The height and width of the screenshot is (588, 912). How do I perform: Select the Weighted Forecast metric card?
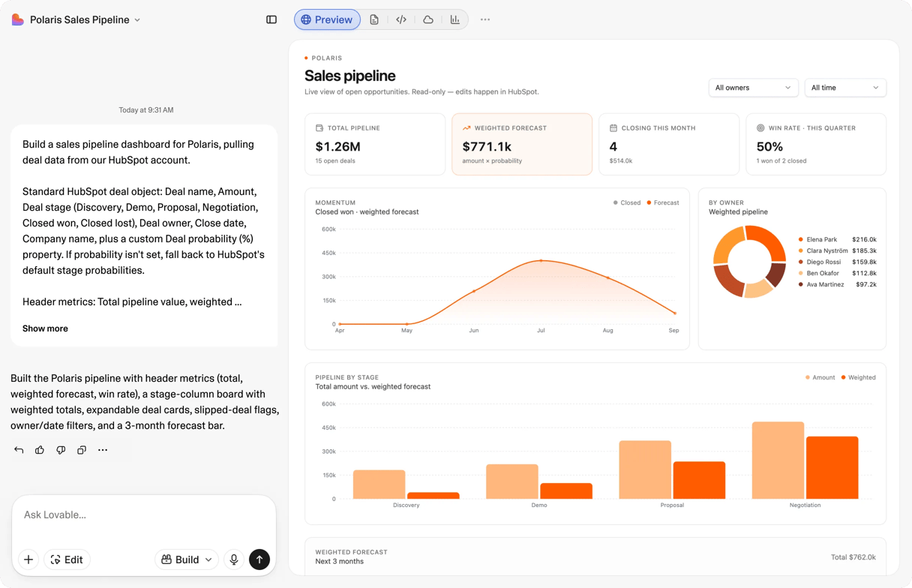coord(522,144)
